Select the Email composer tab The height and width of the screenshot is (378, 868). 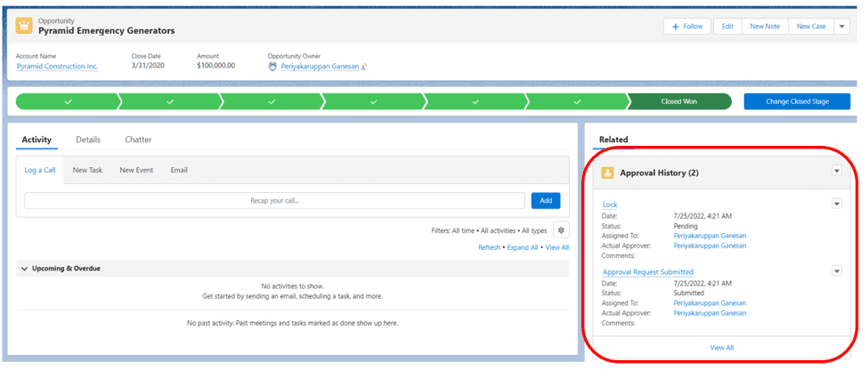pyautogui.click(x=179, y=170)
